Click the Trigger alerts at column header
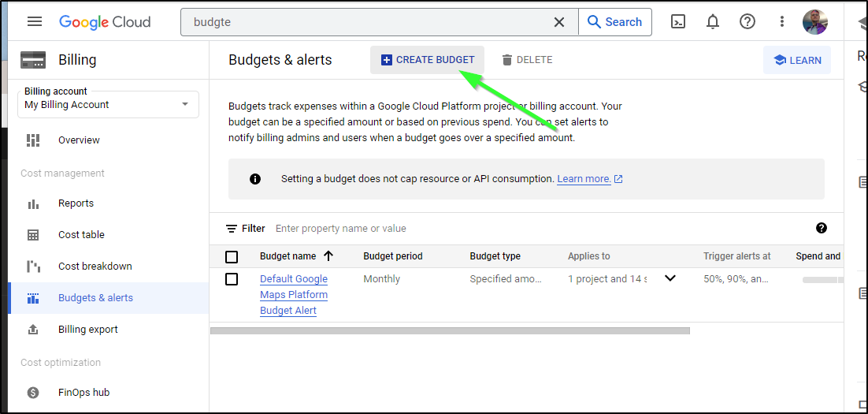The image size is (868, 414). coord(736,256)
